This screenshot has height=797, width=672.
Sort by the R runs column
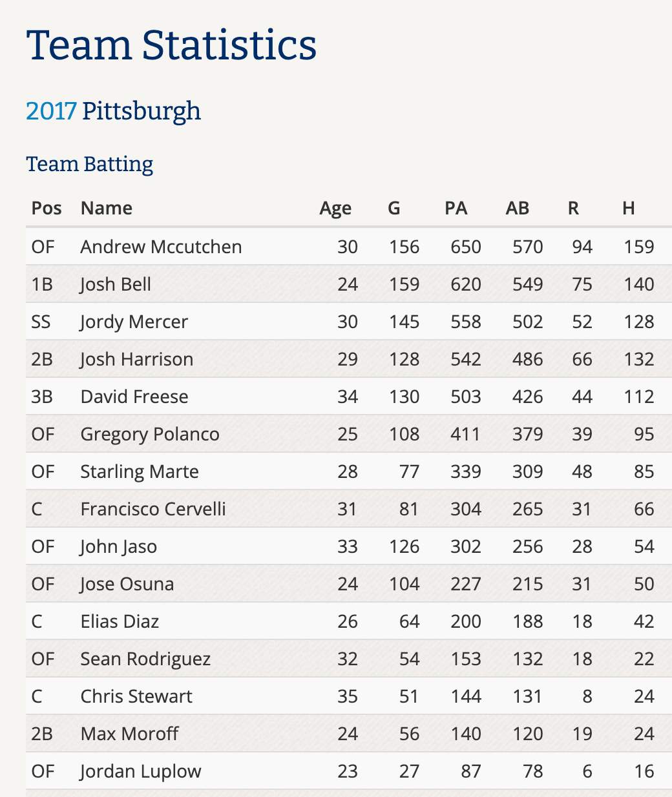point(573,208)
